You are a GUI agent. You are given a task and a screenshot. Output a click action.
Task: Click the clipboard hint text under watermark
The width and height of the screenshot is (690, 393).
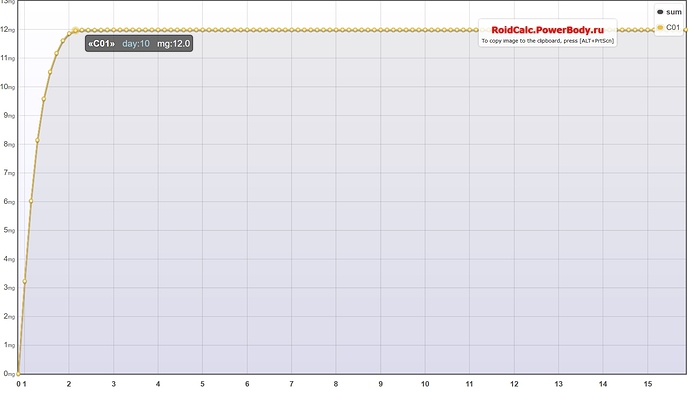tap(547, 41)
